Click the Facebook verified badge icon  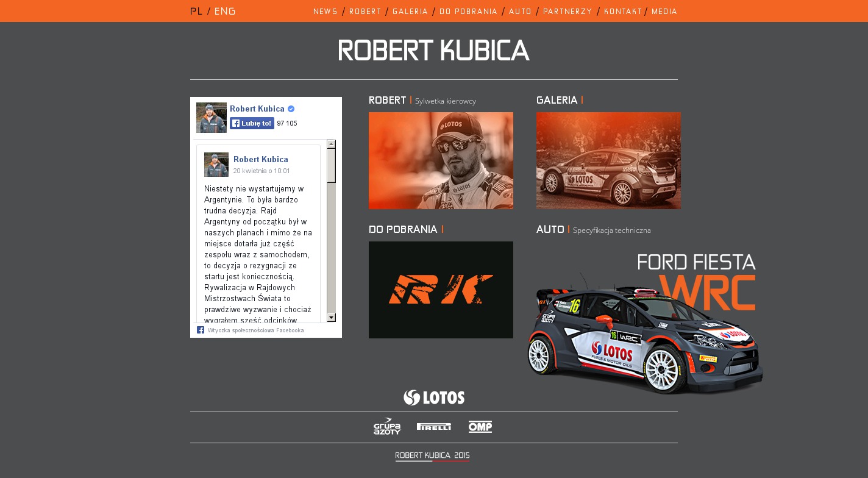click(291, 109)
